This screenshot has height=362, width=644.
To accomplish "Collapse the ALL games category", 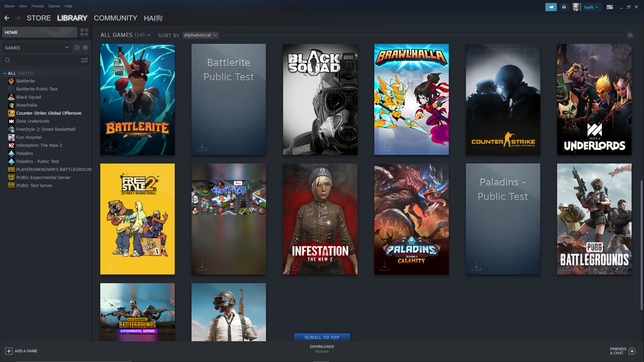I will point(5,73).
